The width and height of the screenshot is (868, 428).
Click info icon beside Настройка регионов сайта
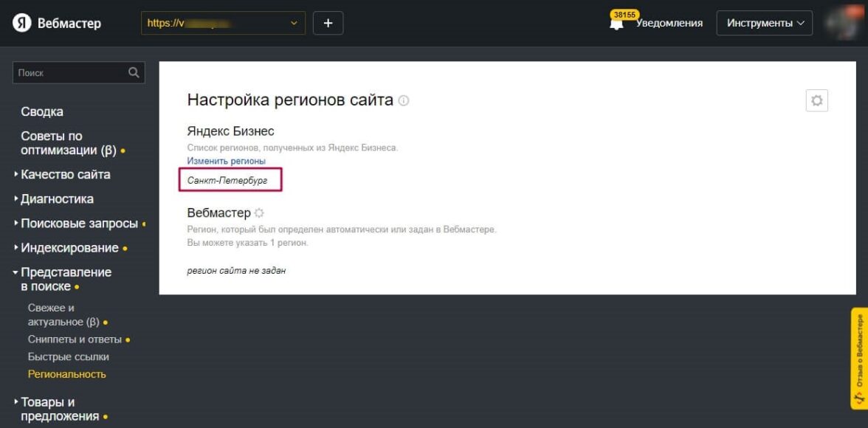pos(404,101)
